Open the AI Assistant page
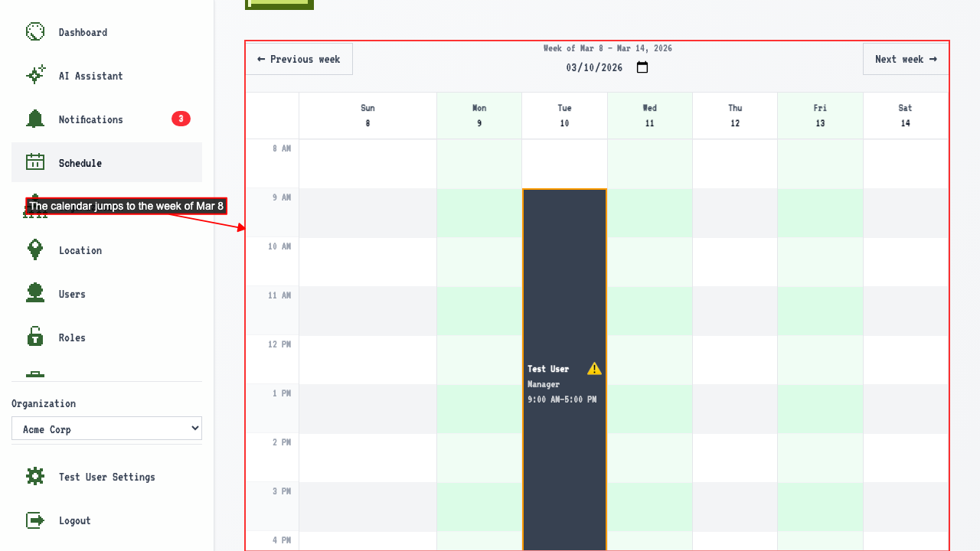Screen dimensions: 980x551 (106, 76)
